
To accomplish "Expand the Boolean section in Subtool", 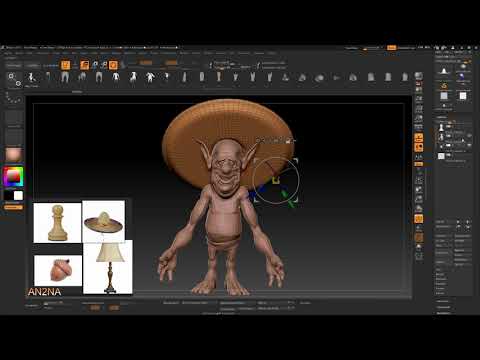I will tap(441, 279).
